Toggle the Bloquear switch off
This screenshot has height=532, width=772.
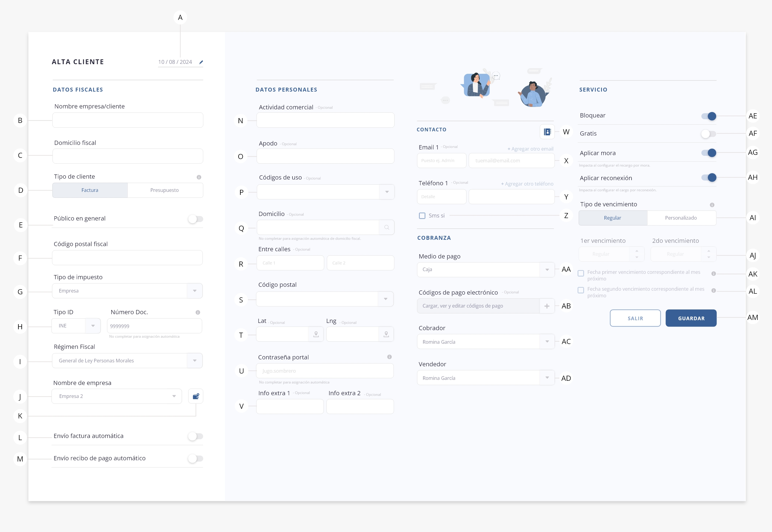tap(709, 116)
